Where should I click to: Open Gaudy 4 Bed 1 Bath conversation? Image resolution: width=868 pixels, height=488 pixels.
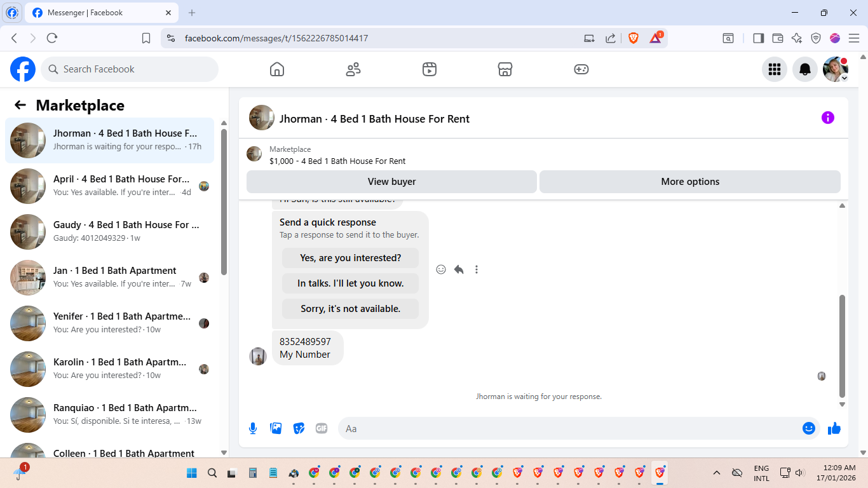(109, 232)
